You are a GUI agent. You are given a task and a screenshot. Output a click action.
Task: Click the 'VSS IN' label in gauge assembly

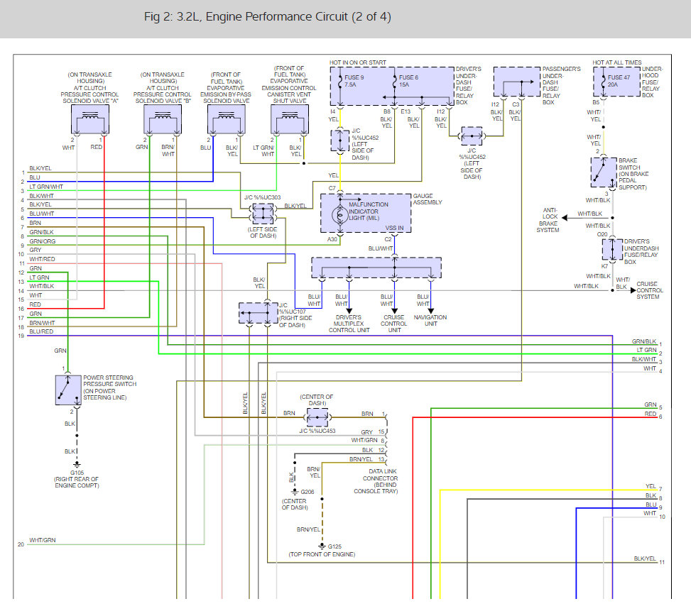pyautogui.click(x=394, y=228)
